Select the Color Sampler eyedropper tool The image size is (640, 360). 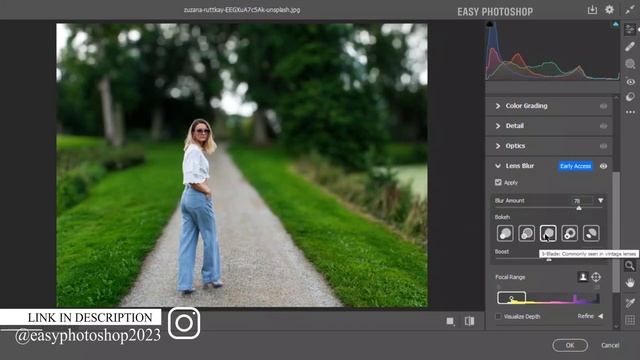[630, 302]
